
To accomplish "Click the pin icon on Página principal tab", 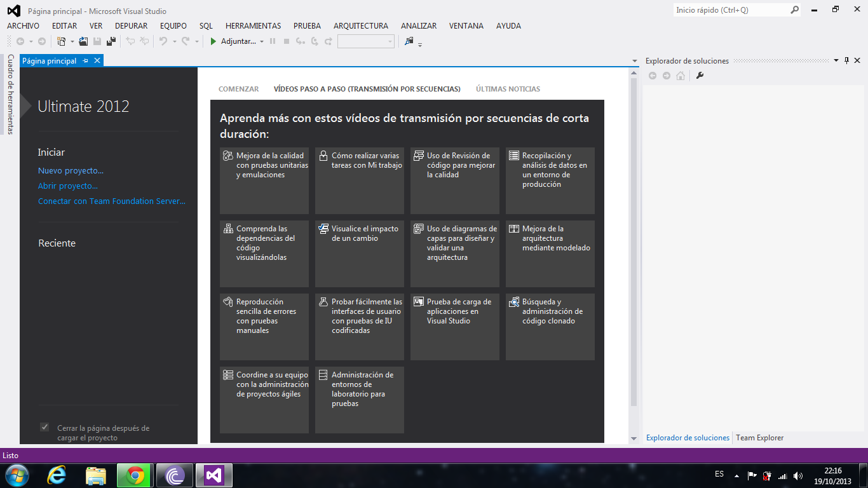I will (86, 61).
